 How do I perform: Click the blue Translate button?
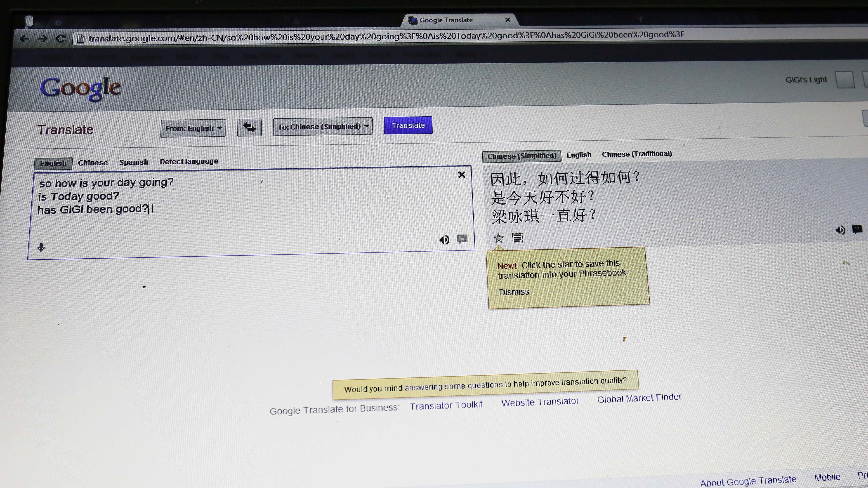tap(408, 125)
